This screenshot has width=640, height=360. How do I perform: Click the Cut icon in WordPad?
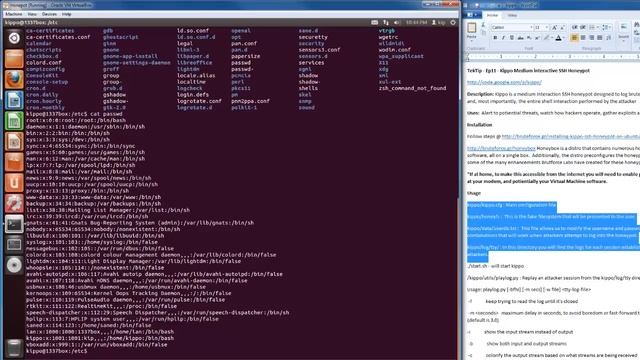coord(483,25)
